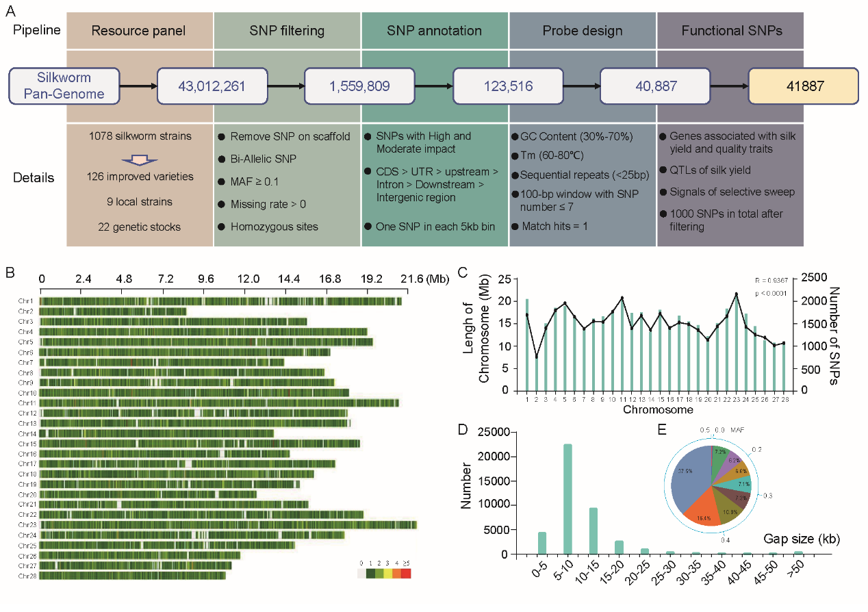Click the Chr28 row label
This screenshot has height=612, width=868.
pos(28,576)
